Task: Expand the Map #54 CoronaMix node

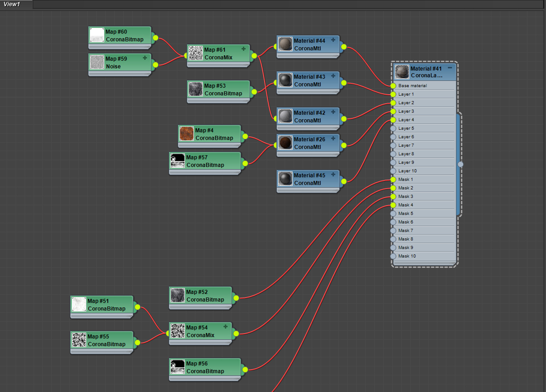Action: click(225, 327)
